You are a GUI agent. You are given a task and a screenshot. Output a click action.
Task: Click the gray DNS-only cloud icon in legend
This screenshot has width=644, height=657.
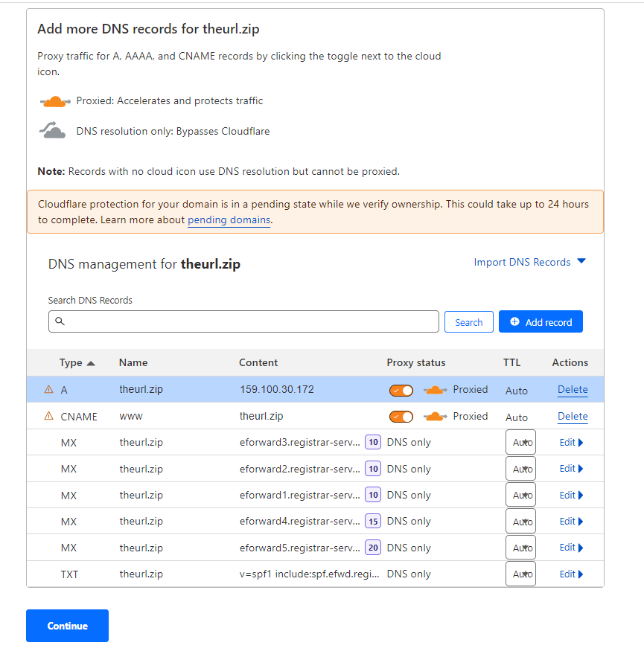[52, 130]
